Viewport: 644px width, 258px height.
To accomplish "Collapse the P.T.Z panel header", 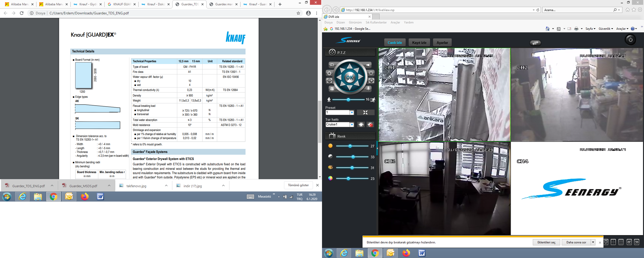I will point(350,52).
